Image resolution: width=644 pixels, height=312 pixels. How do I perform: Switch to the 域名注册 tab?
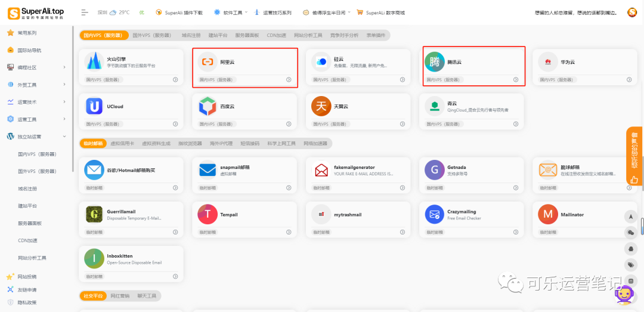click(191, 35)
